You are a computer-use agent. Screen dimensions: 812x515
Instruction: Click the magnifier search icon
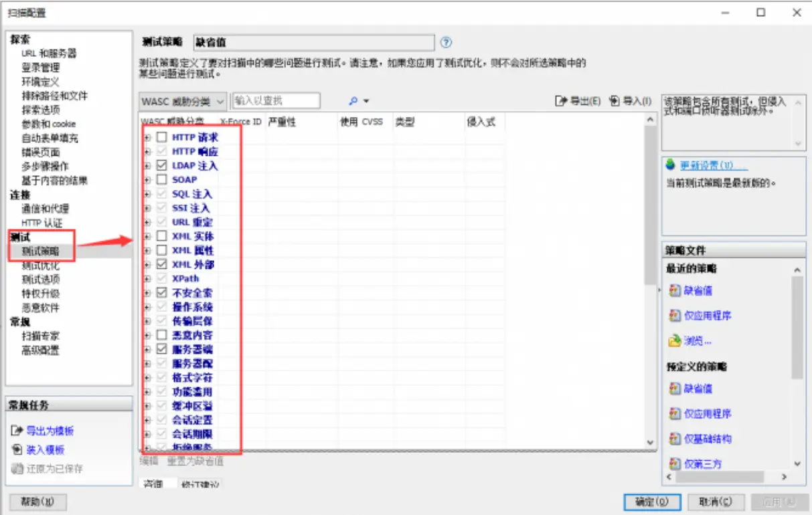[x=352, y=100]
